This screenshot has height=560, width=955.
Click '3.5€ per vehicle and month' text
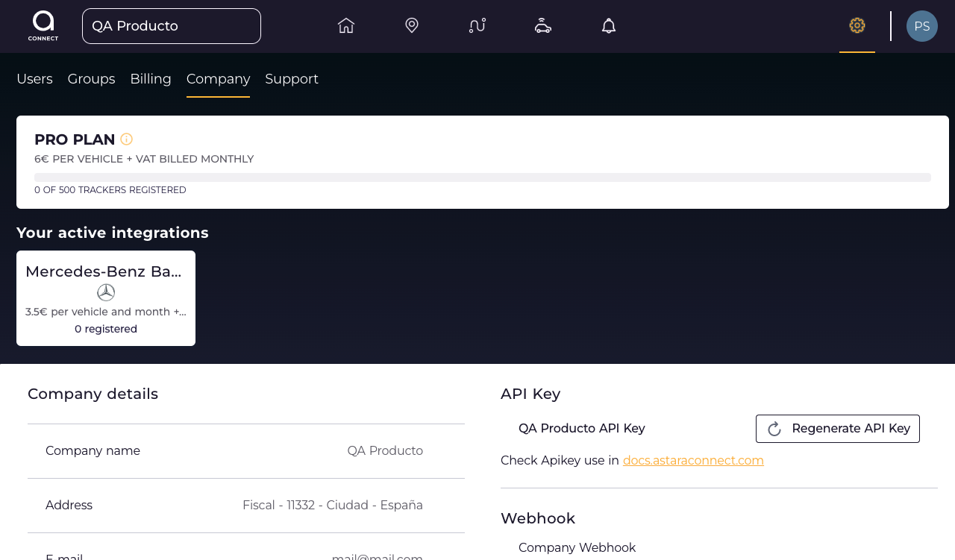tap(106, 312)
